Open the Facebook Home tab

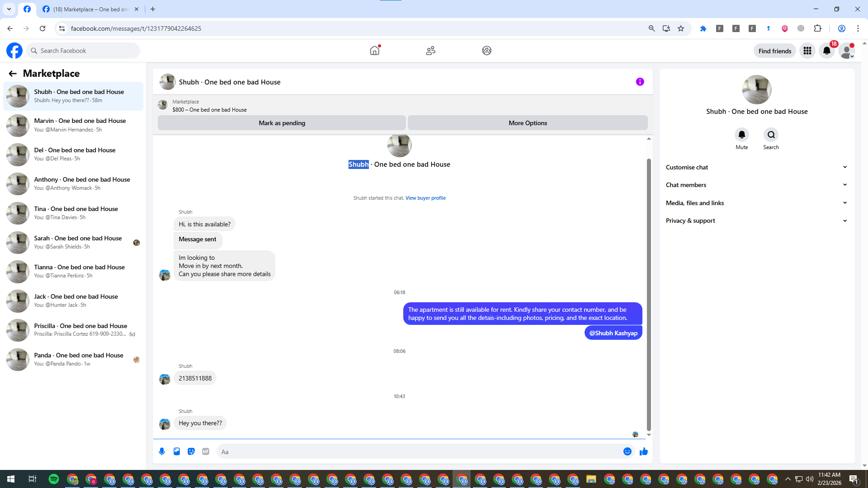(x=374, y=51)
